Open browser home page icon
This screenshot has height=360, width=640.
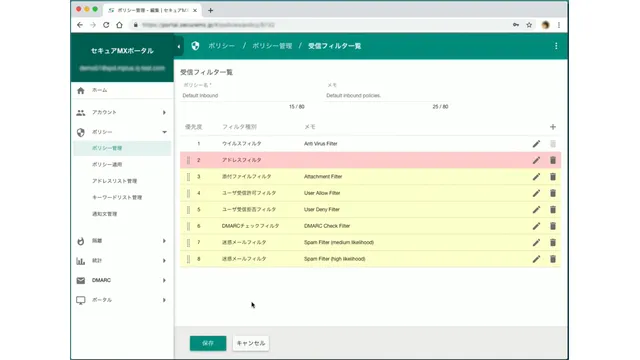(x=119, y=25)
